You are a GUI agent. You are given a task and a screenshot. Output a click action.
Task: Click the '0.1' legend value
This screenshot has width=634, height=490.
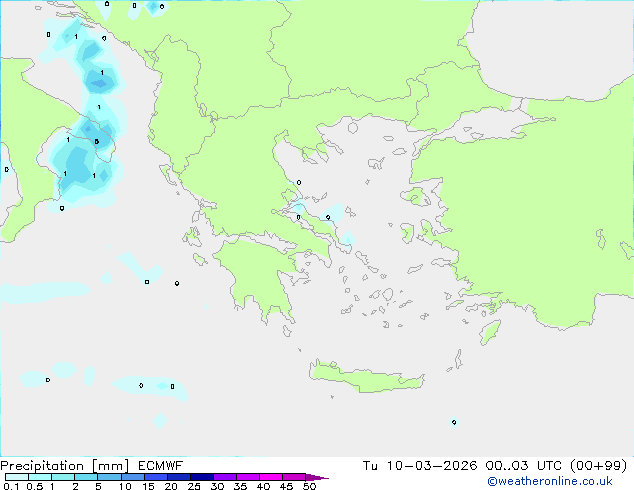click(x=11, y=486)
